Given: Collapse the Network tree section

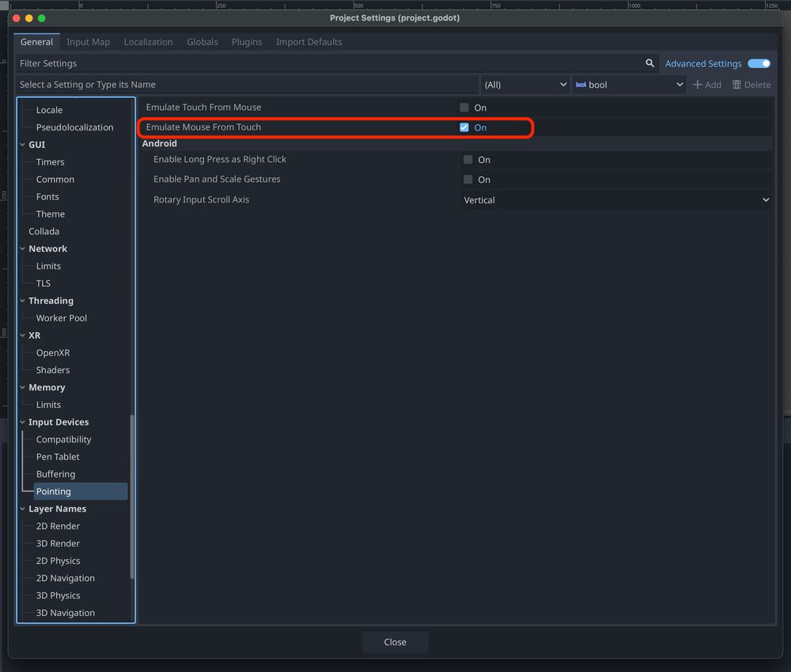Looking at the screenshot, I should pos(22,248).
